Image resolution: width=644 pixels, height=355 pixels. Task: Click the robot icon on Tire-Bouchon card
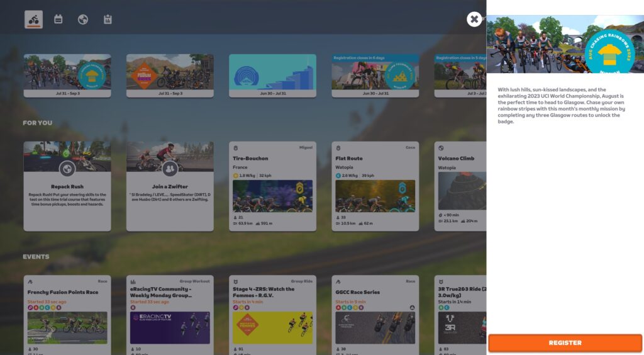236,148
